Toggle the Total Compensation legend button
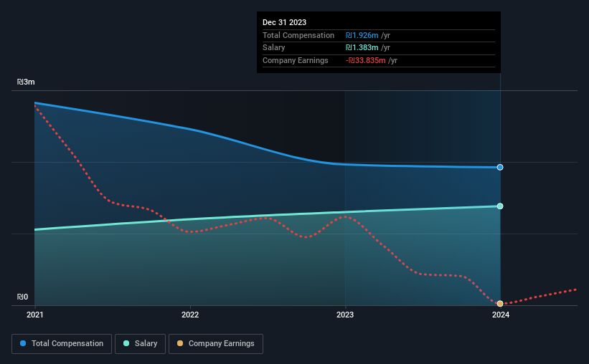The height and width of the screenshot is (364, 589). click(62, 344)
